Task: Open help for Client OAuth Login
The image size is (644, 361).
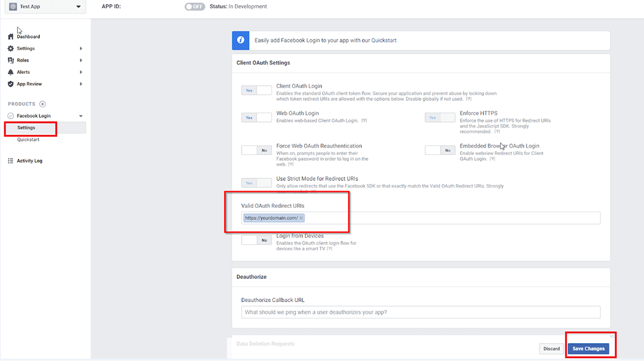Action: pyautogui.click(x=469, y=99)
